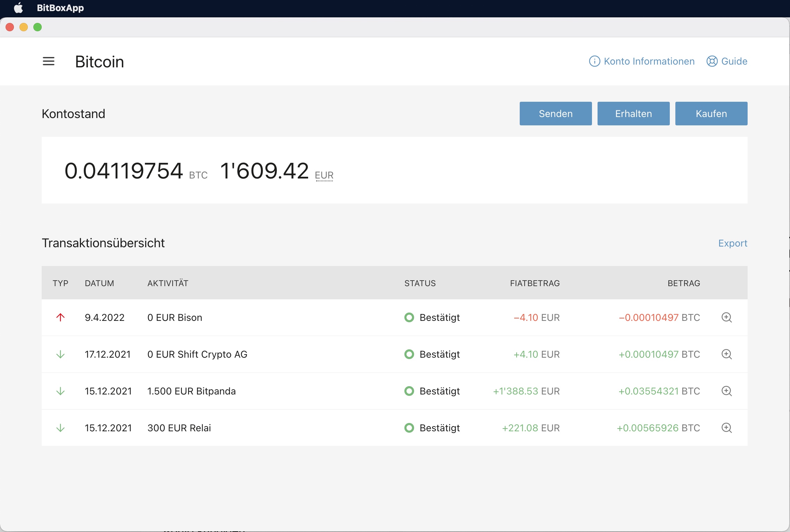The height and width of the screenshot is (532, 790).
Task: Open details magnifier for Relai transaction
Action: (x=726, y=428)
